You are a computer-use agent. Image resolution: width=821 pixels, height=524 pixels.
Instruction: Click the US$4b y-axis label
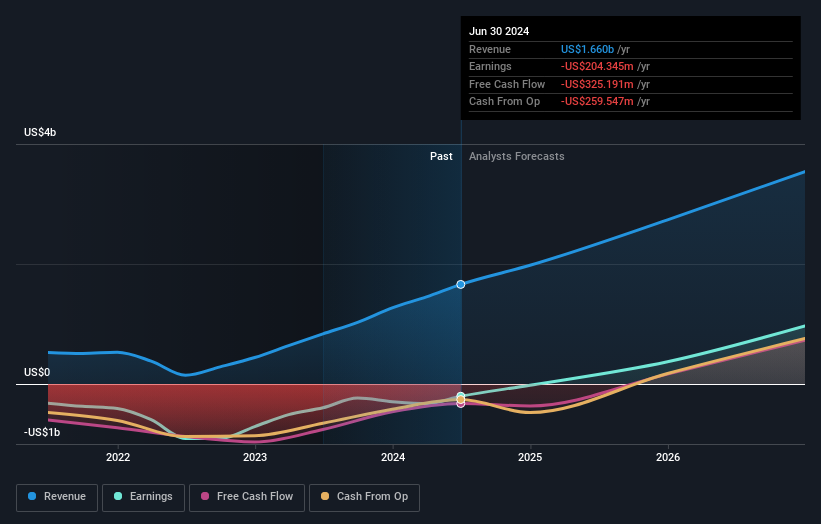click(40, 132)
